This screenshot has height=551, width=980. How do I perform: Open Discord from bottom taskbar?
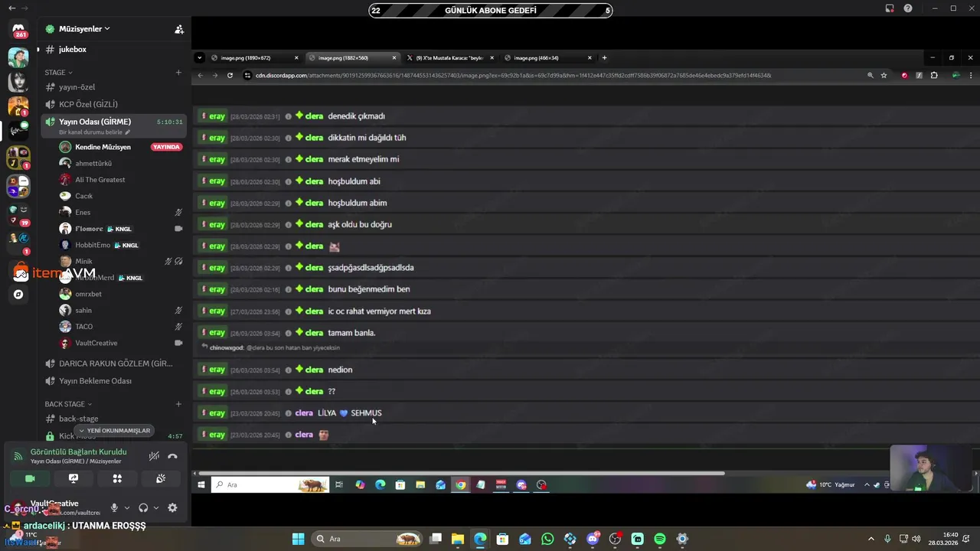coord(593,539)
